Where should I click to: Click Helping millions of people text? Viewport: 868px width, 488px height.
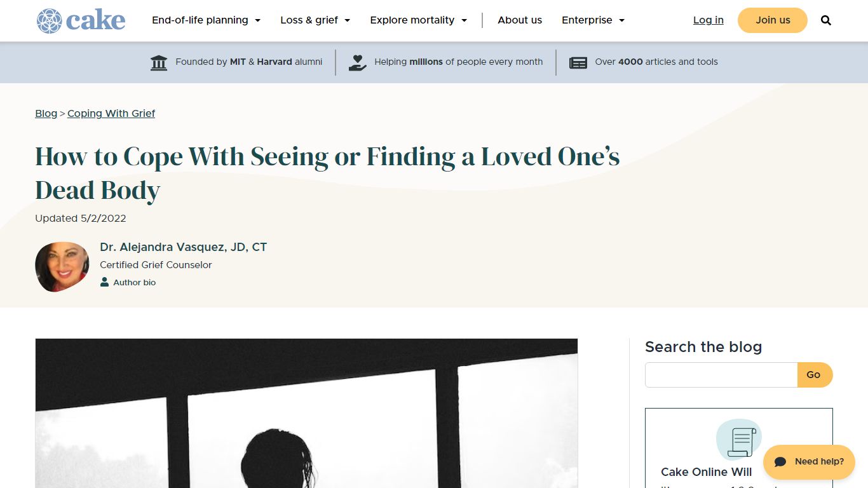click(459, 62)
